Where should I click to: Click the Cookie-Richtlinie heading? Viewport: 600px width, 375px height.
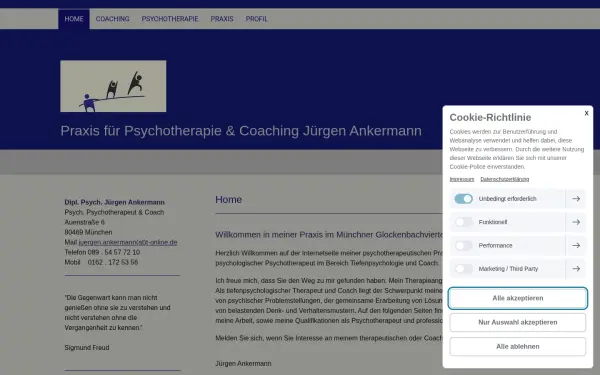click(490, 117)
